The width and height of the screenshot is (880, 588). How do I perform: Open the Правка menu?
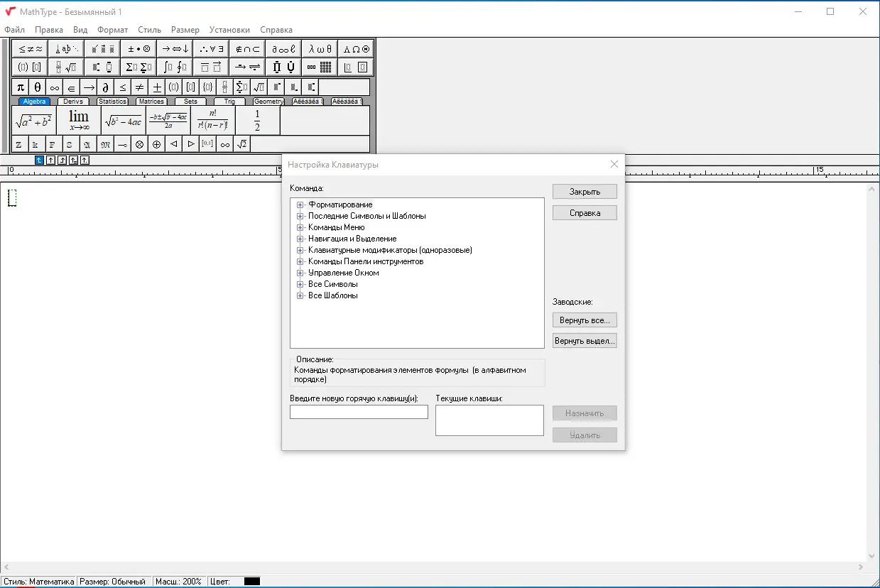pos(49,30)
